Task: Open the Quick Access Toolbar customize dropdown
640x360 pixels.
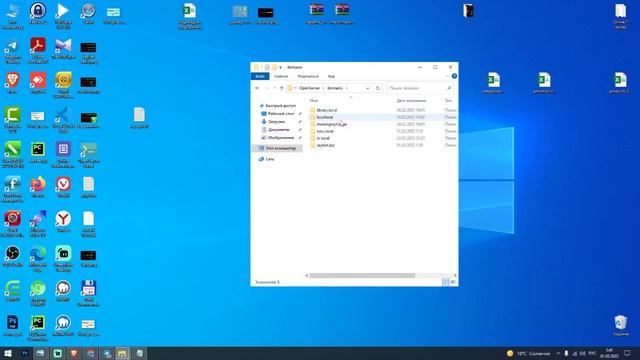Action: point(280,67)
